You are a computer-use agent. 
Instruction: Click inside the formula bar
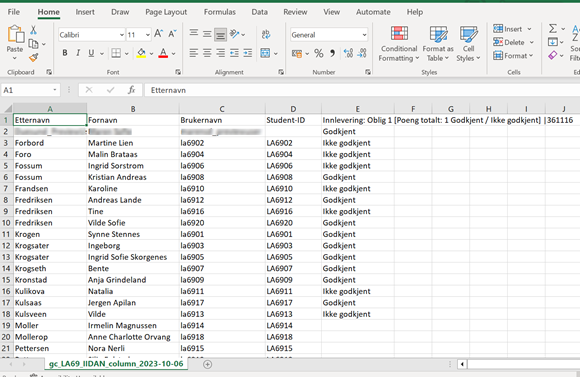click(362, 90)
